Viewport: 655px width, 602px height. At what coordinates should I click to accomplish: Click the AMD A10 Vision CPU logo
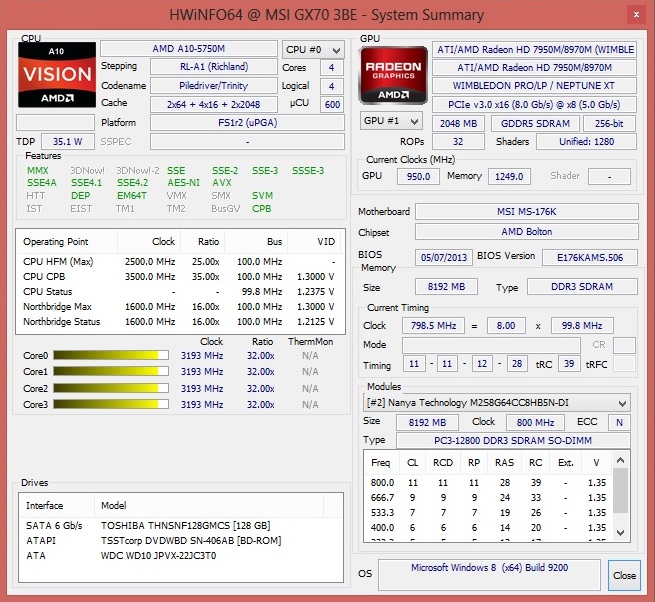tap(57, 75)
